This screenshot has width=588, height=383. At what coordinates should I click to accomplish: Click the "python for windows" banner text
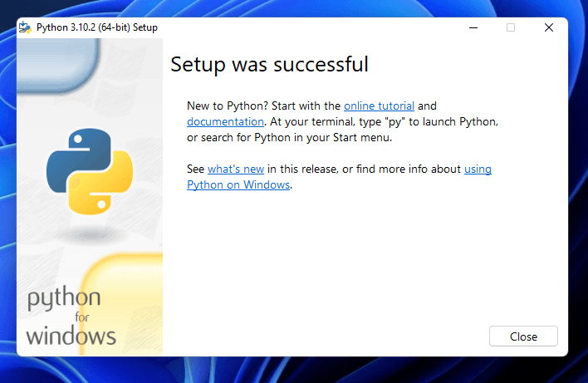point(71,316)
